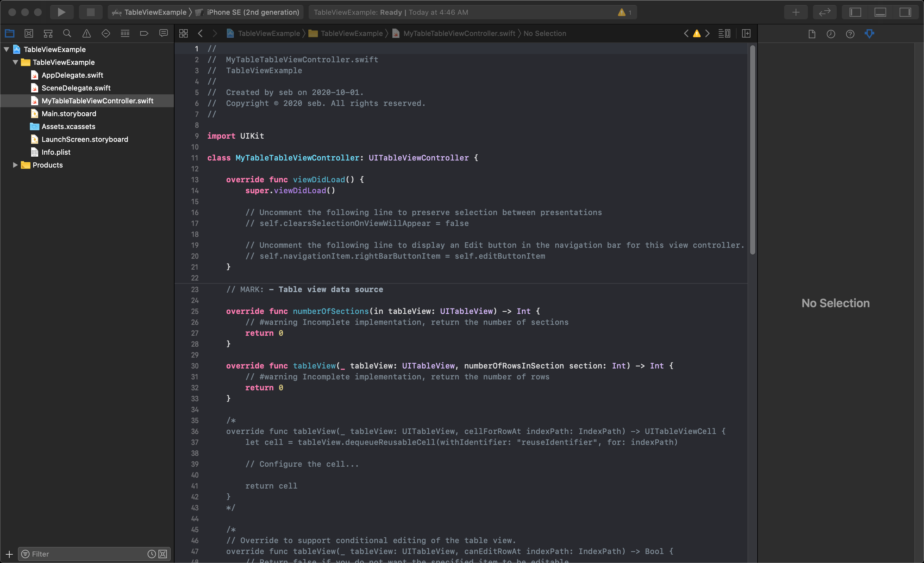Open the editor options menu
The width and height of the screenshot is (924, 563).
coord(724,33)
